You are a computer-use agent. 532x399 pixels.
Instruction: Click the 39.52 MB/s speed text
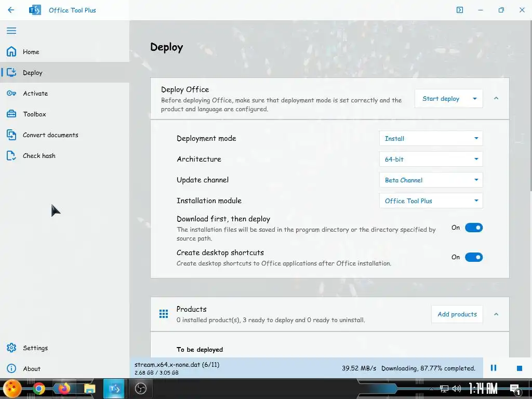358,368
